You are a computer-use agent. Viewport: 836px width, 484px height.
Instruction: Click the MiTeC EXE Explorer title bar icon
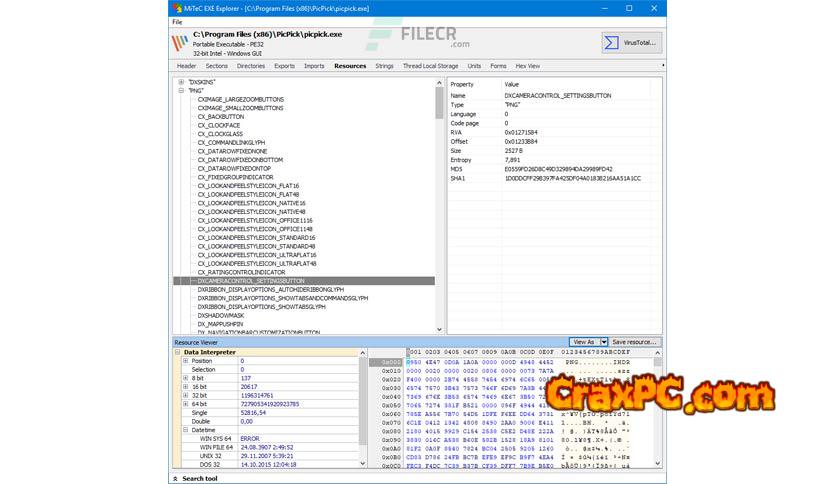[x=177, y=8]
